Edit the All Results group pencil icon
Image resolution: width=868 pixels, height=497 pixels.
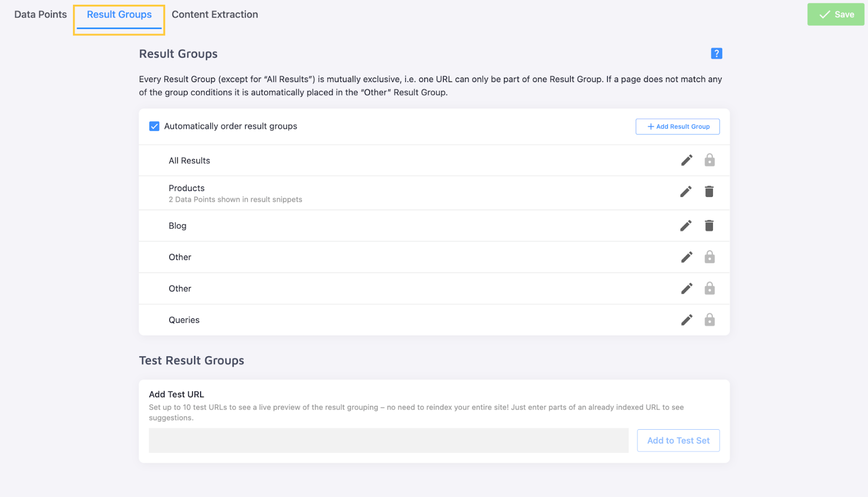tap(687, 160)
